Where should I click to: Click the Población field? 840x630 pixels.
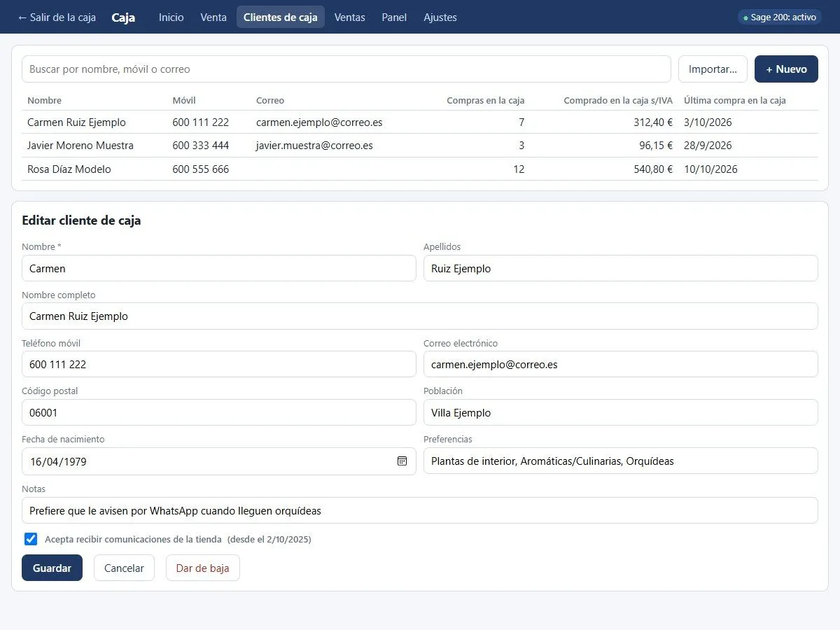click(x=621, y=412)
